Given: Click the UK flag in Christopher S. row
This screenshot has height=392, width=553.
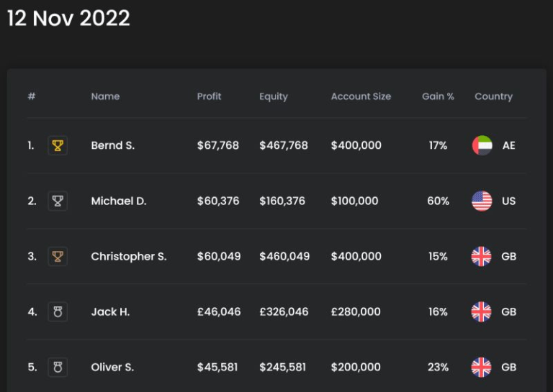Looking at the screenshot, I should coord(482,256).
